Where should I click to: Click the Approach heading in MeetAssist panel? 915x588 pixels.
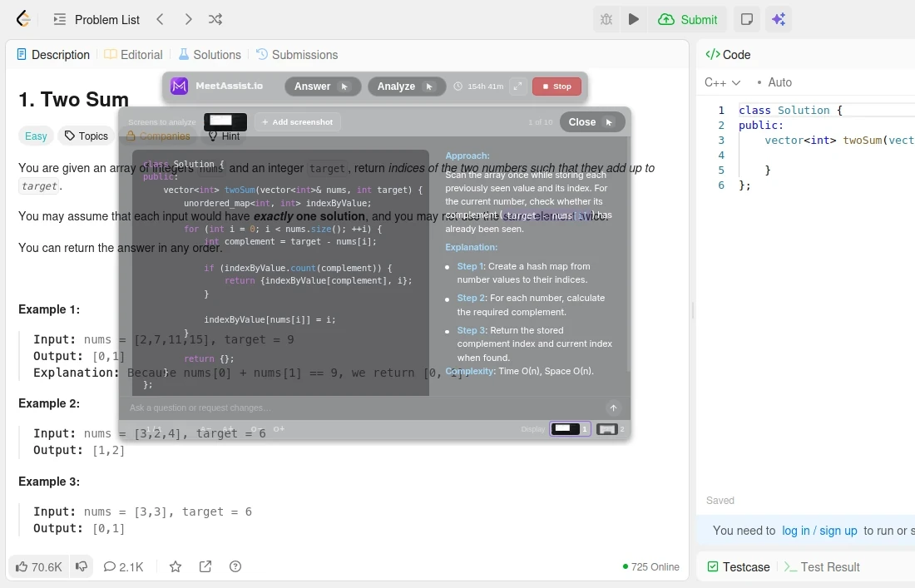click(x=467, y=156)
